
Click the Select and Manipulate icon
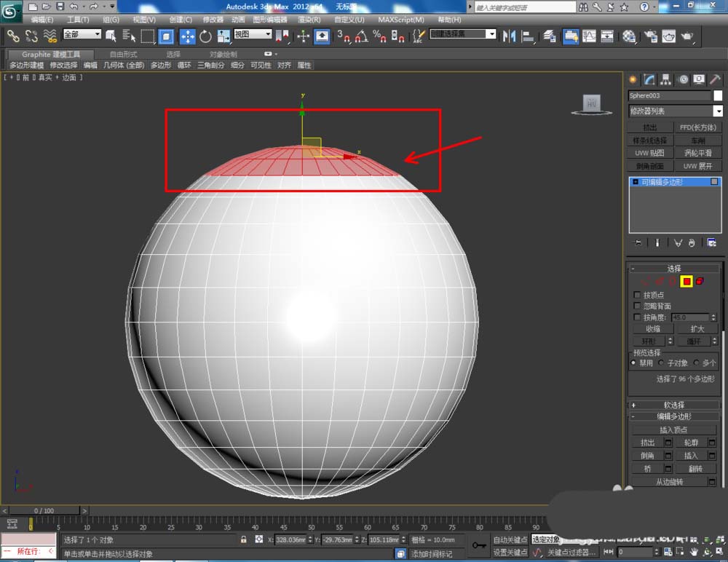tap(303, 36)
